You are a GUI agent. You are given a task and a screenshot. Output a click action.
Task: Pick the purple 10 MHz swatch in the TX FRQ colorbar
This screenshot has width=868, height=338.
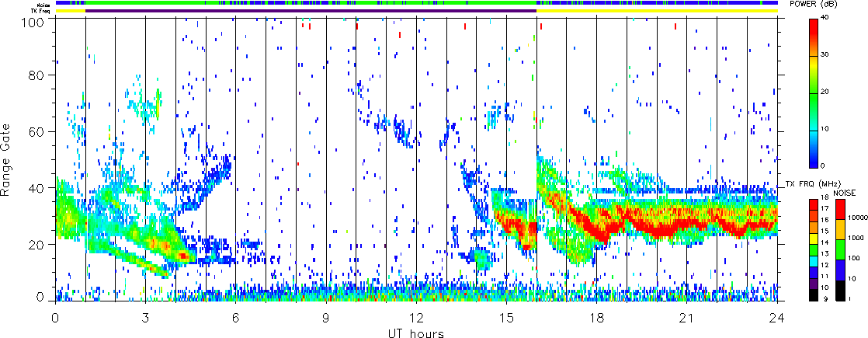coord(813,284)
